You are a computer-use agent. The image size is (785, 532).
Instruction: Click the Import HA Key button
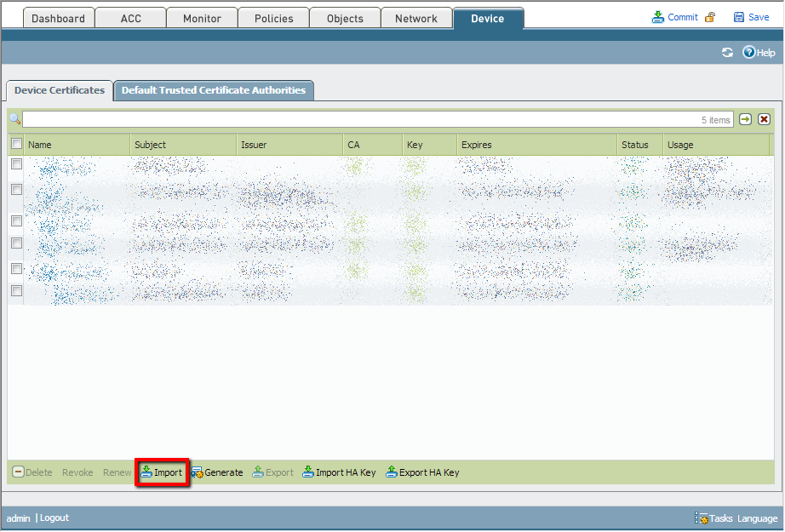point(339,472)
